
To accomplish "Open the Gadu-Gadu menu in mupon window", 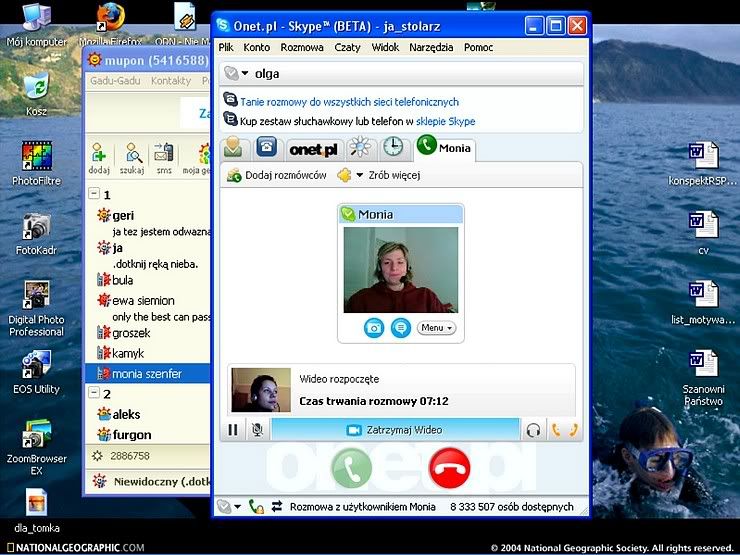I will (x=115, y=81).
